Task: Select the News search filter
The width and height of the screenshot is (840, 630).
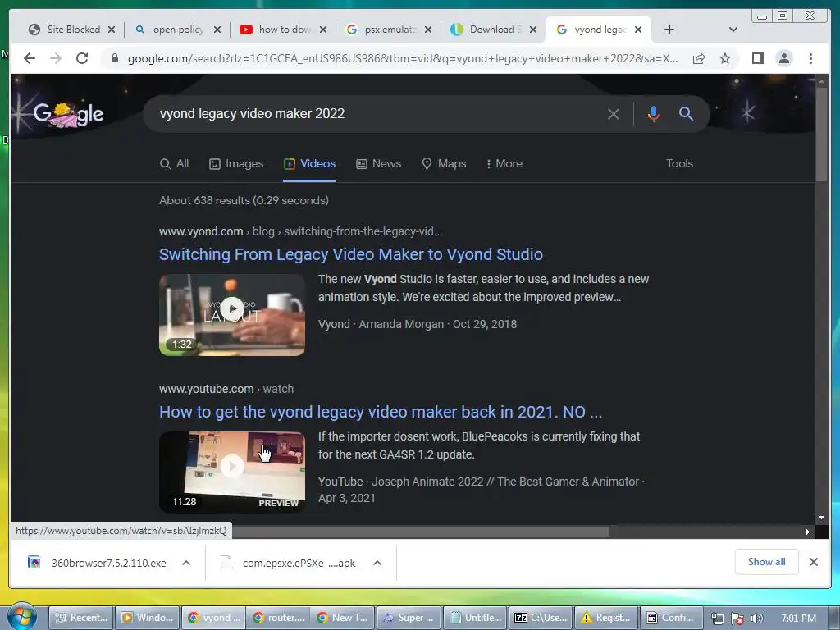Action: tap(379, 163)
